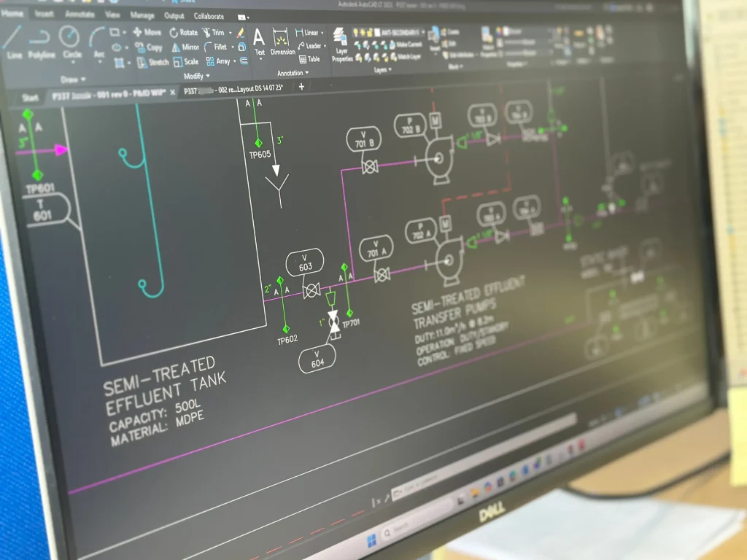This screenshot has height=560, width=747.
Task: Open Rectangle tool dropdown arrow
Action: [124, 32]
